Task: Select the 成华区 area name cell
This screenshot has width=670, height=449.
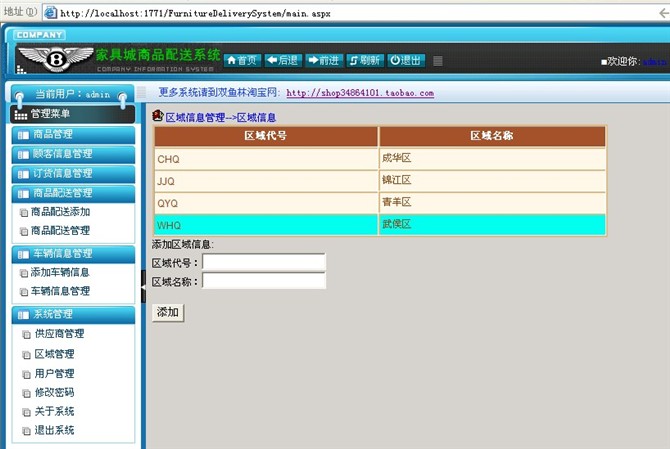Action: coord(492,159)
